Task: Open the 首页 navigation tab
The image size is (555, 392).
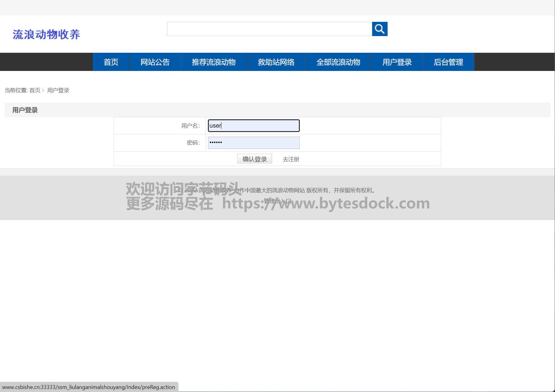Action: pyautogui.click(x=111, y=62)
